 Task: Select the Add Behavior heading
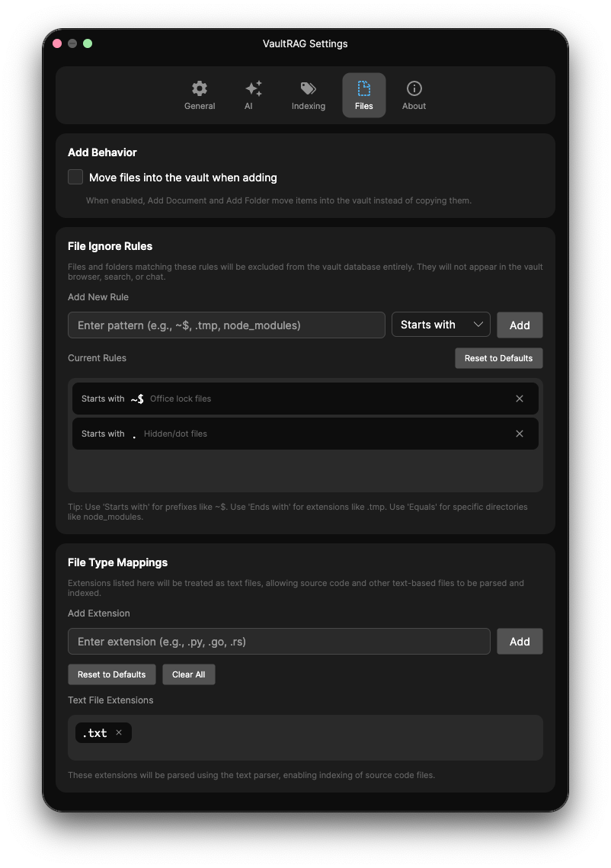[x=102, y=152]
